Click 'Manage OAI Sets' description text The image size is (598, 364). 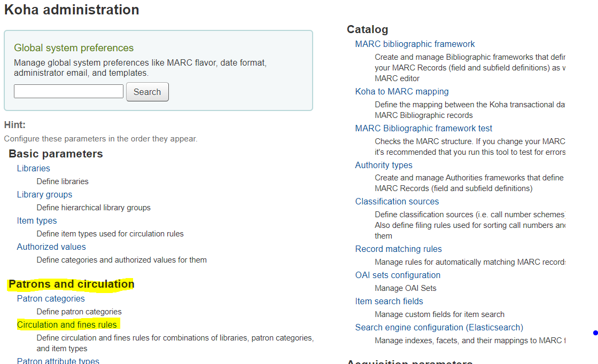pyautogui.click(x=406, y=288)
